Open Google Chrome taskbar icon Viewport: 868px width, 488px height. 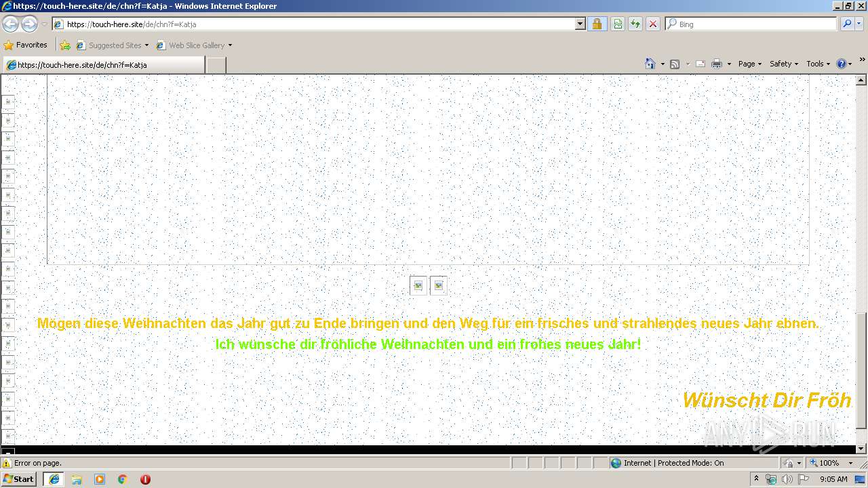pos(123,479)
